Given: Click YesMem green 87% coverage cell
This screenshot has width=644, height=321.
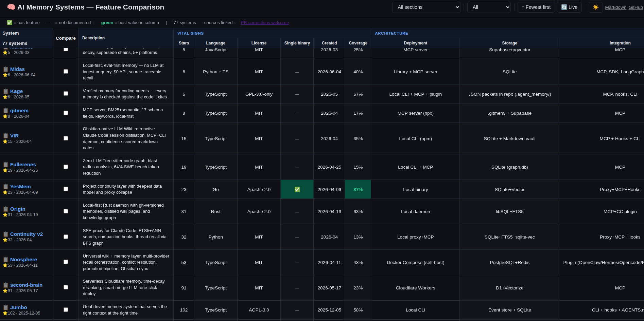Looking at the screenshot, I should [358, 189].
